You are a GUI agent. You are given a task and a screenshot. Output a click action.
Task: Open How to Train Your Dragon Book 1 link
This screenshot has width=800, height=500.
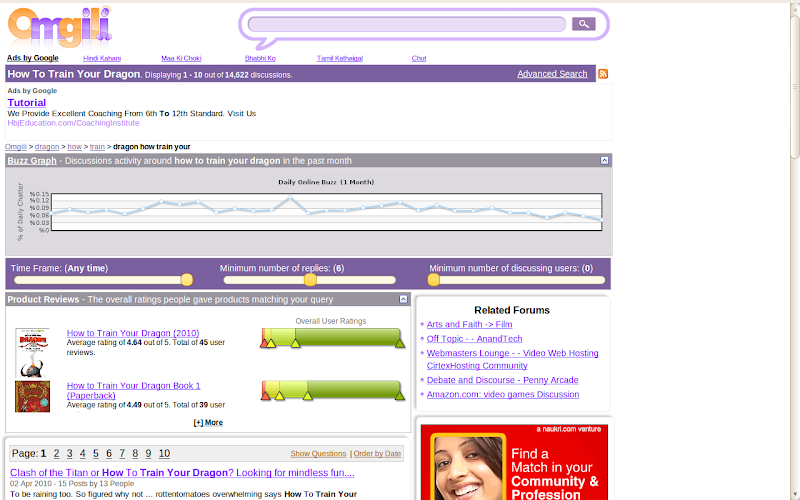point(133,391)
